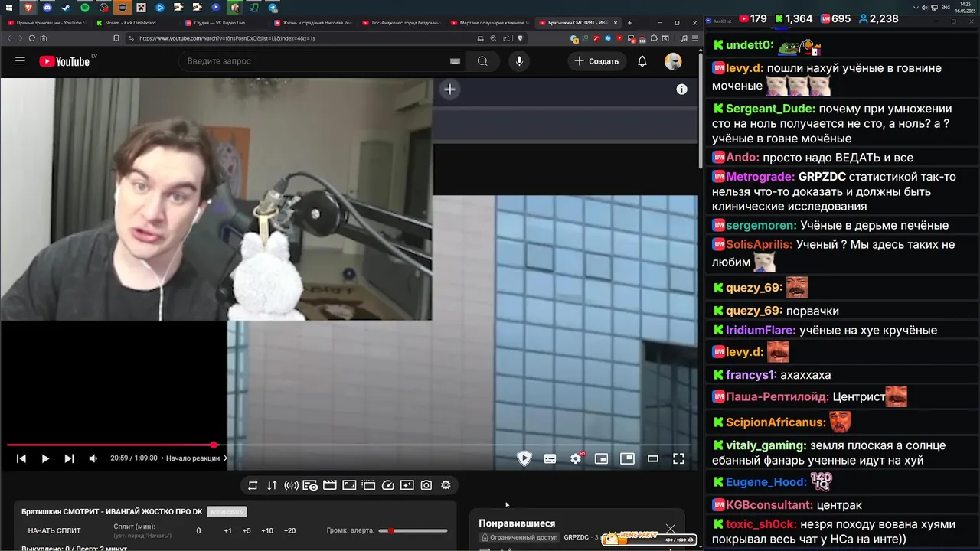This screenshot has width=980, height=551.
Task: Click the resize frame icon in toolbar
Action: (349, 485)
